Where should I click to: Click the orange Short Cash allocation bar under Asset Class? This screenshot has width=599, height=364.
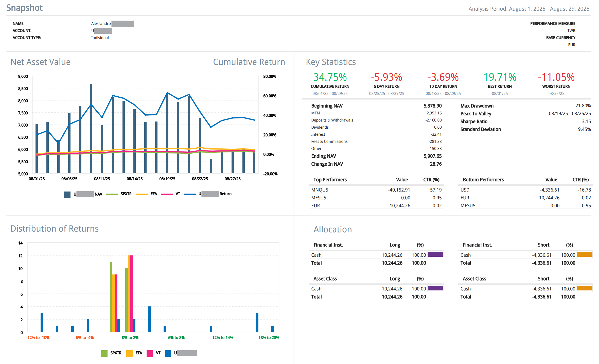[585, 288]
